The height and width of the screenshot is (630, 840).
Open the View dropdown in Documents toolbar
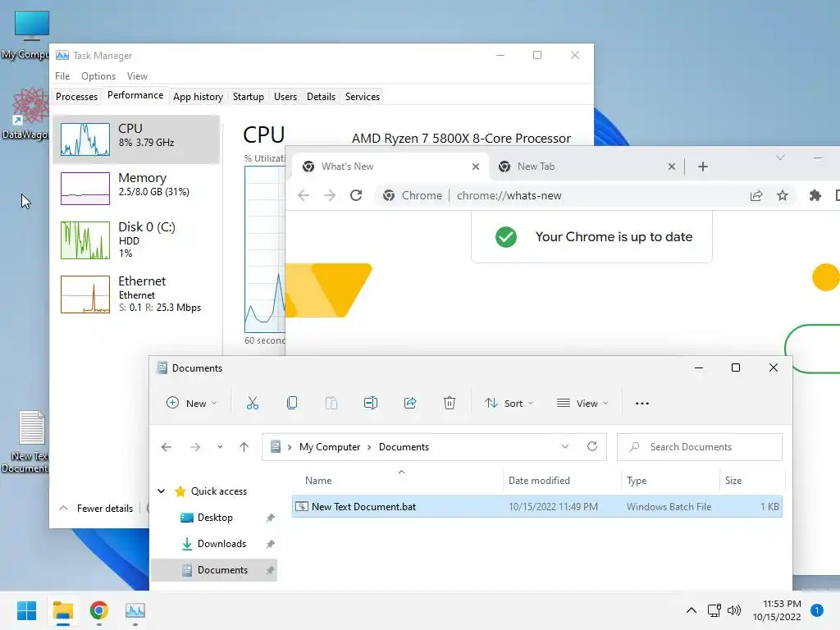582,404
